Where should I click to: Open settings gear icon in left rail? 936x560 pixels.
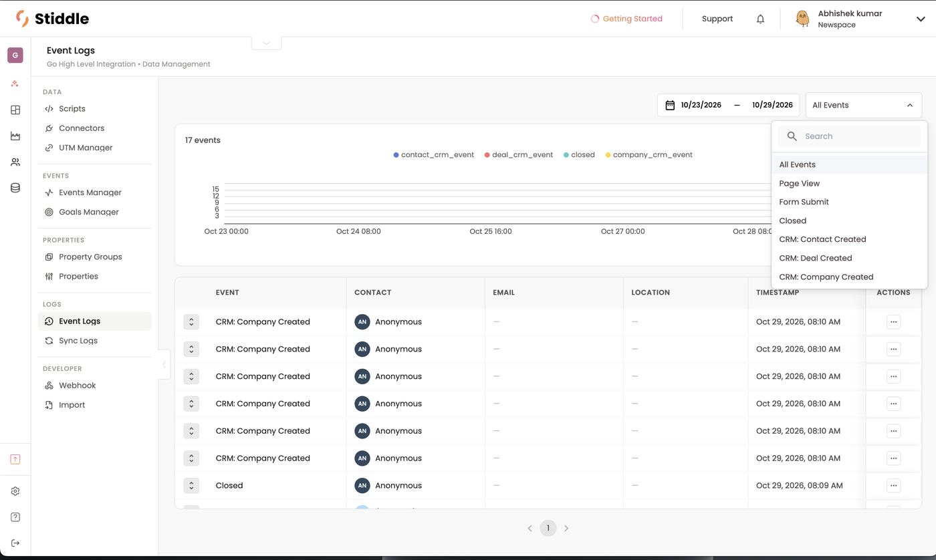15,491
